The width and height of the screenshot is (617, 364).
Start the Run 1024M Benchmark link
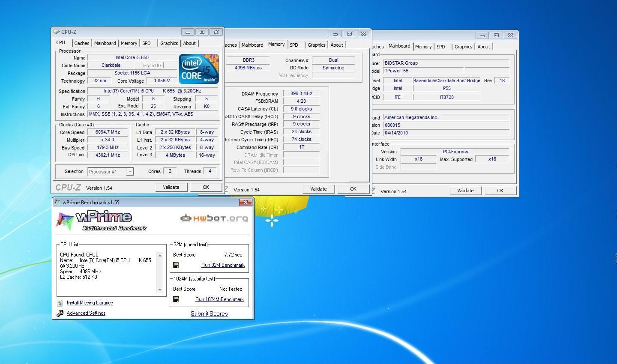(219, 299)
